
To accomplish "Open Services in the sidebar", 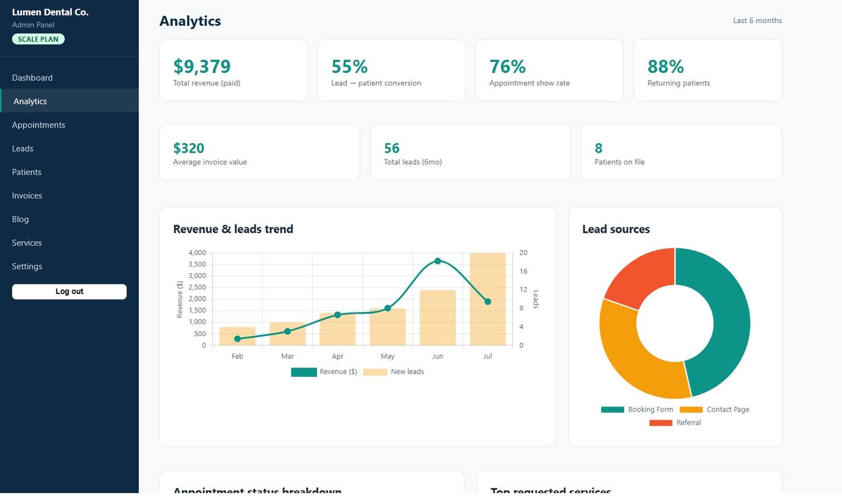I will pos(69,242).
